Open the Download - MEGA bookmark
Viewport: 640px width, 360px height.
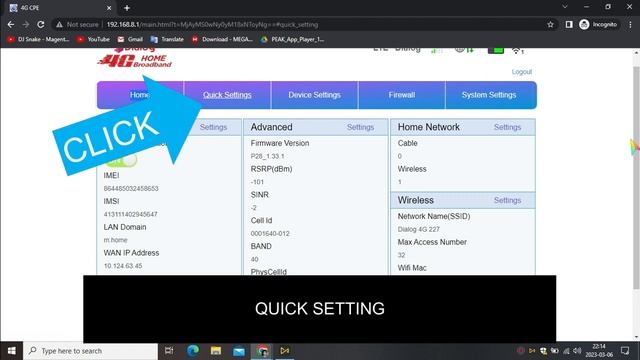click(222, 40)
